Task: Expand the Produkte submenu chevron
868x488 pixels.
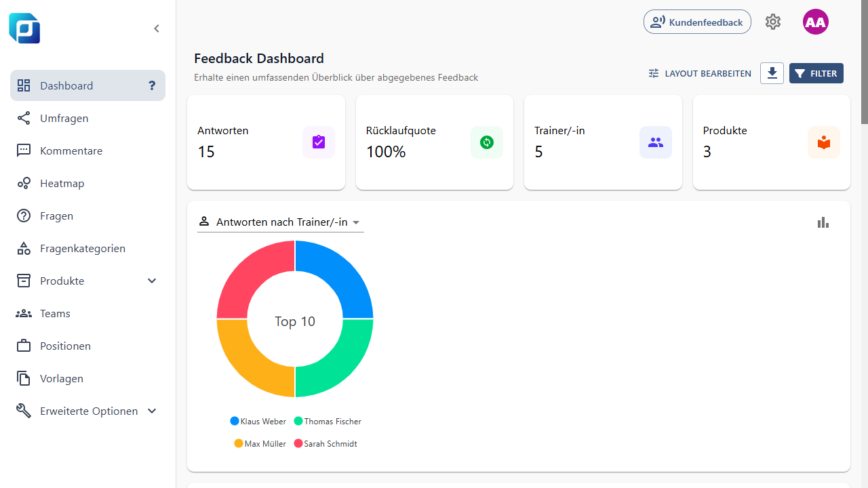Action: point(152,281)
